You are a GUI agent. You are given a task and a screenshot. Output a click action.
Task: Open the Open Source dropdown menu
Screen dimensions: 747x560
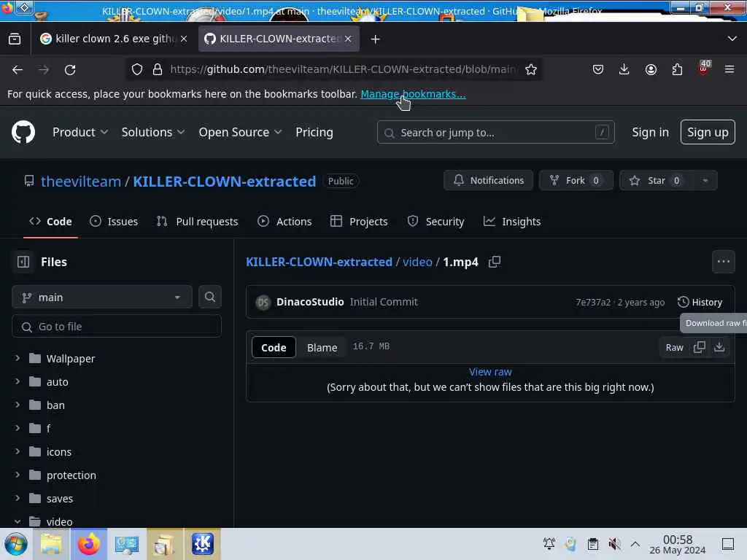tap(240, 132)
